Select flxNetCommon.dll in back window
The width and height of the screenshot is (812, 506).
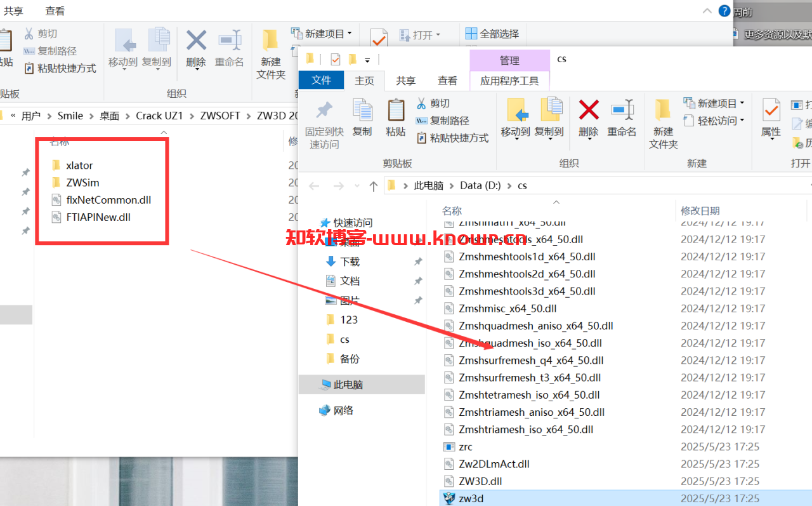pyautogui.click(x=108, y=199)
